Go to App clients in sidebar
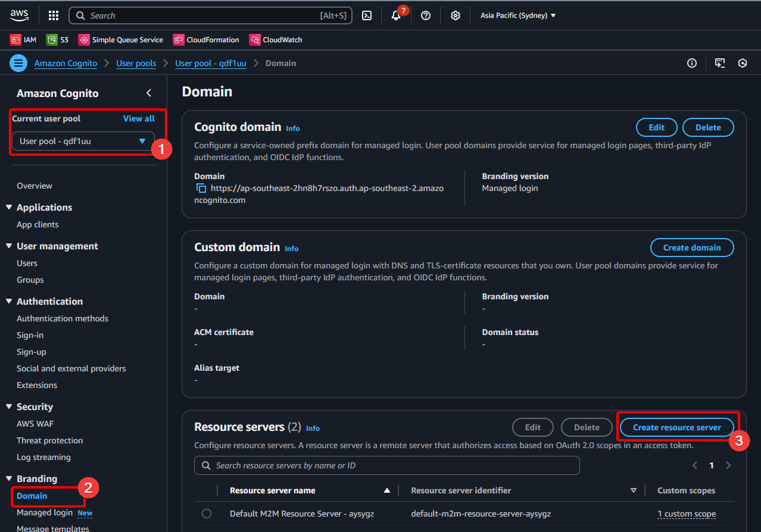This screenshot has width=761, height=532. pyautogui.click(x=38, y=224)
